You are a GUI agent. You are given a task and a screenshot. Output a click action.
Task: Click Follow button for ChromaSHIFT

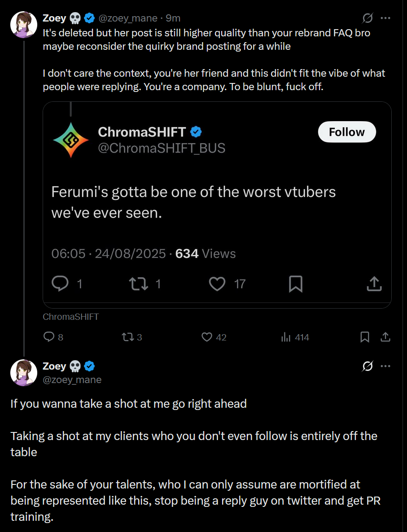346,132
